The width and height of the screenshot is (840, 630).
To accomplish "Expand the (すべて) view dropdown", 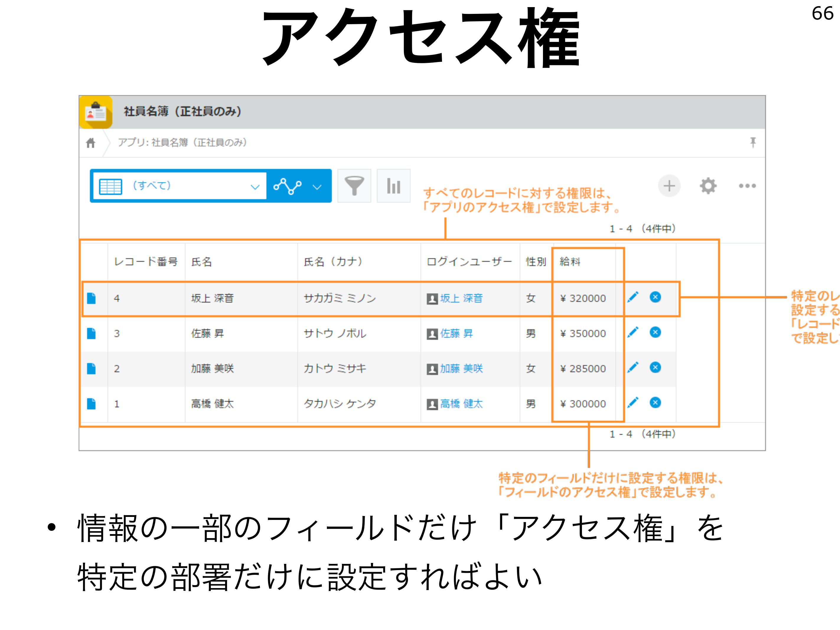I will click(x=255, y=187).
